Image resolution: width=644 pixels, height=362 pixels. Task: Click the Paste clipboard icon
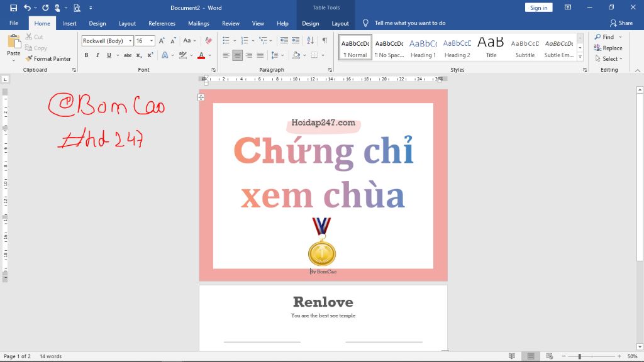pyautogui.click(x=14, y=42)
